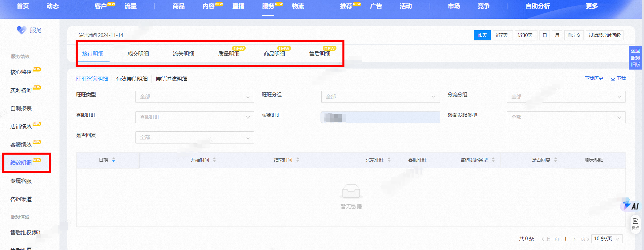
Task: Open 专属客服 in sidebar
Action: click(21, 181)
